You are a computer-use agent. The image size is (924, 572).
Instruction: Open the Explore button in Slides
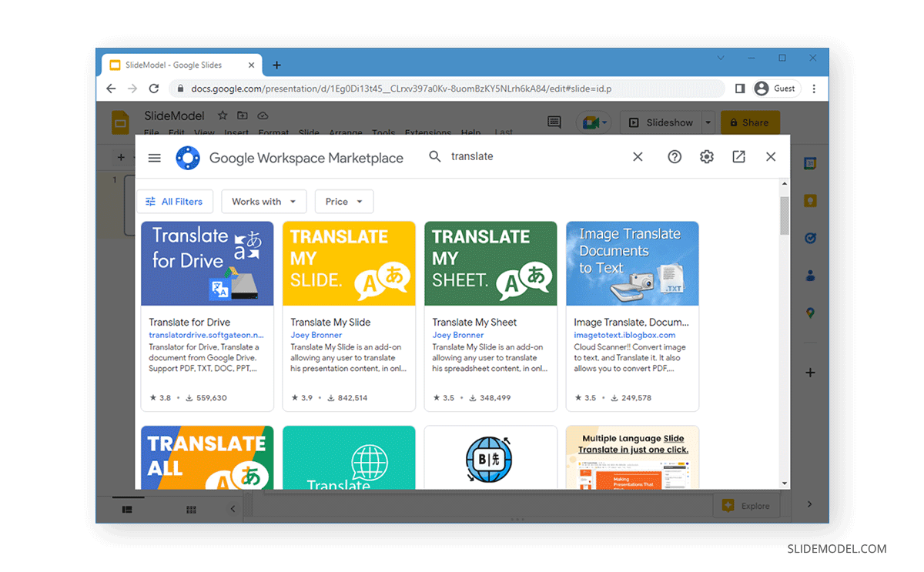[x=746, y=506]
